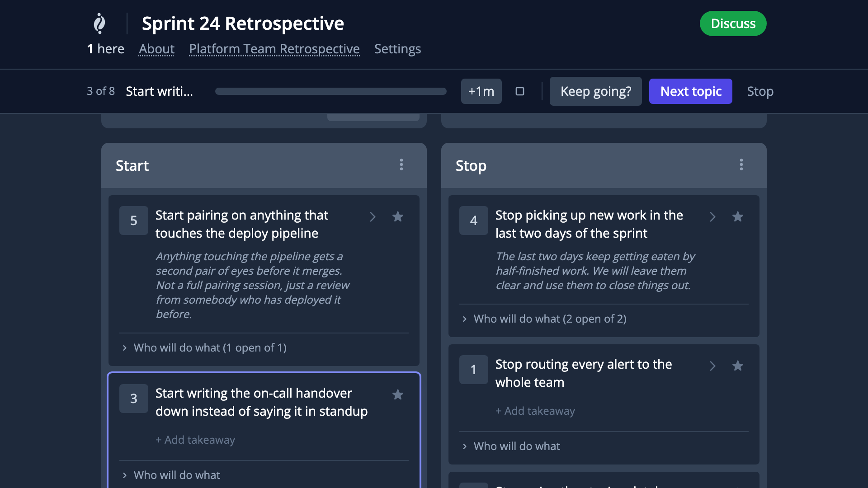Click 'Stop routing every alert' title
Screen dimensions: 868x488
pyautogui.click(x=584, y=373)
